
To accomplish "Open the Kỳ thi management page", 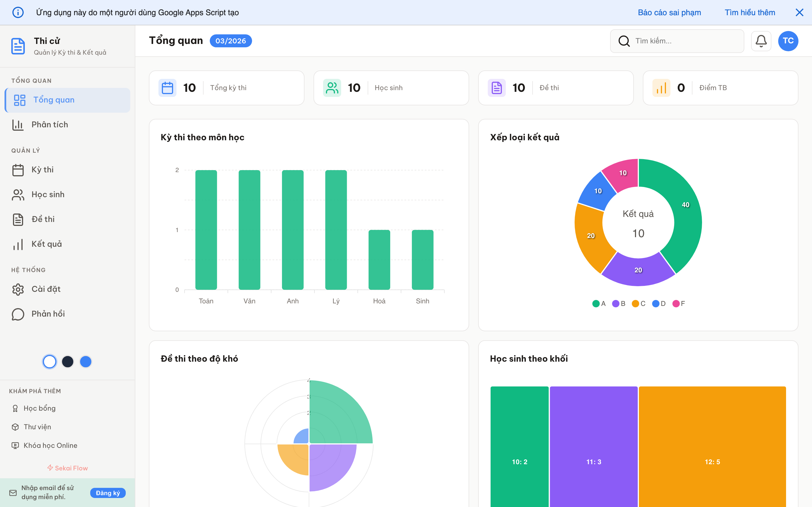I will click(42, 170).
